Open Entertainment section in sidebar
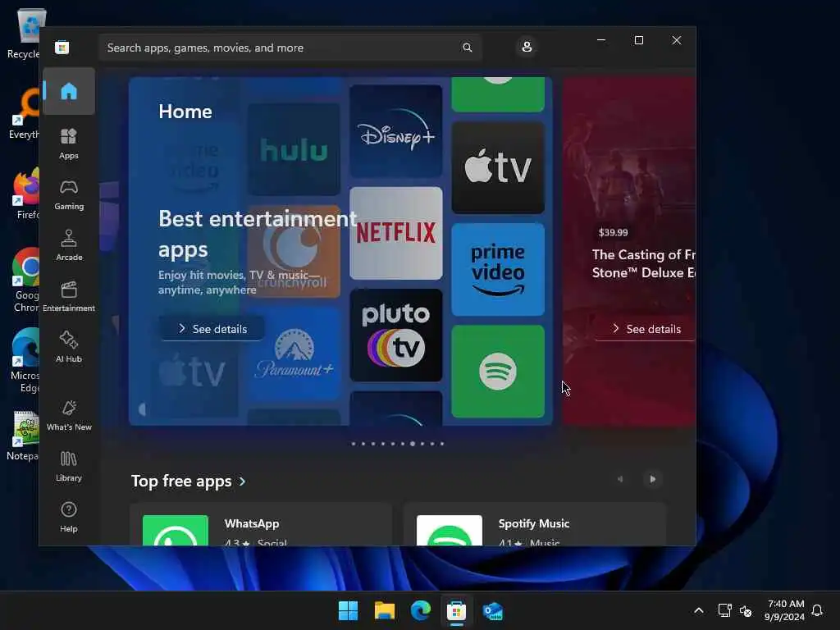 69,297
